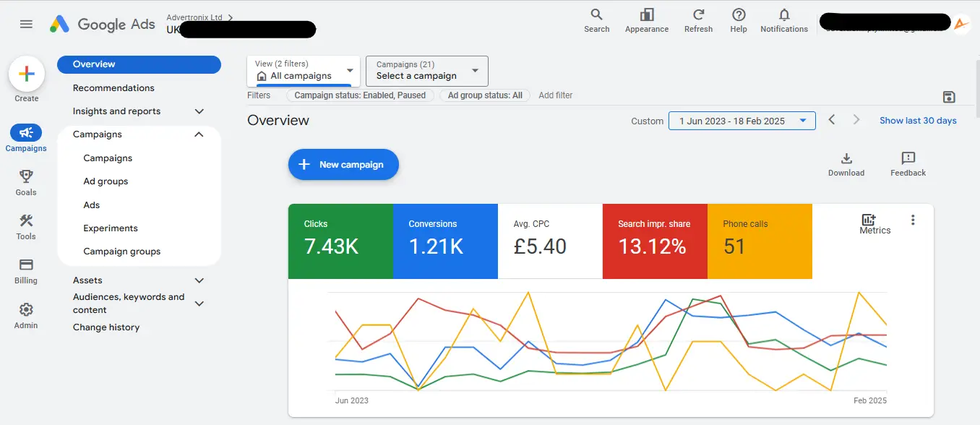Open Experiments page
The height and width of the screenshot is (425, 980).
(111, 228)
